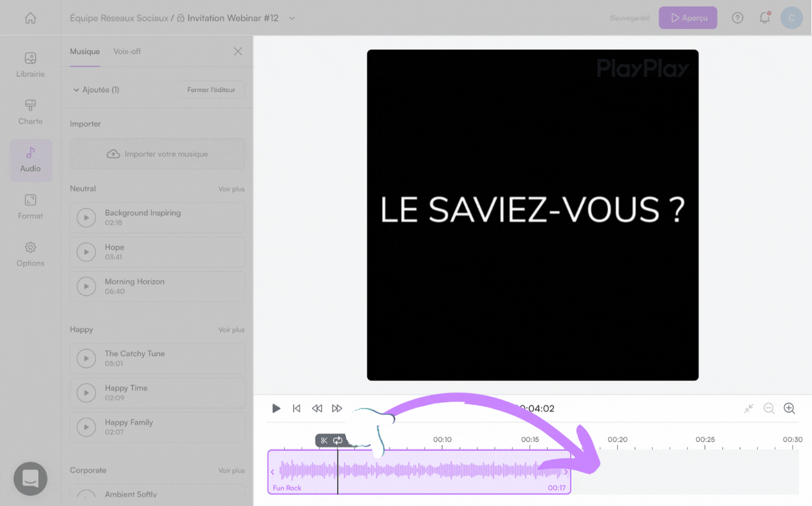
Task: Click the Invitation Webinar #12 title
Action: tap(233, 18)
